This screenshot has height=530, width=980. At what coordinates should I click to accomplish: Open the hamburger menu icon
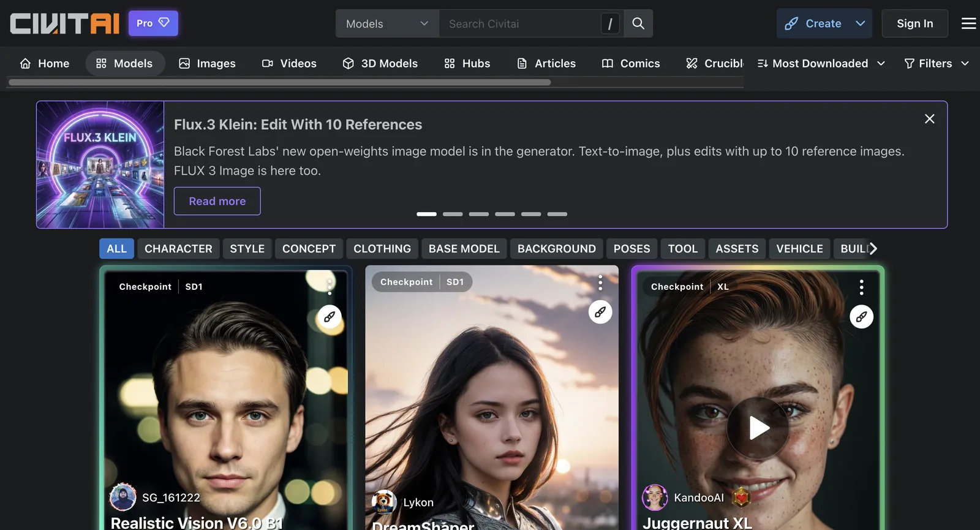click(x=968, y=23)
